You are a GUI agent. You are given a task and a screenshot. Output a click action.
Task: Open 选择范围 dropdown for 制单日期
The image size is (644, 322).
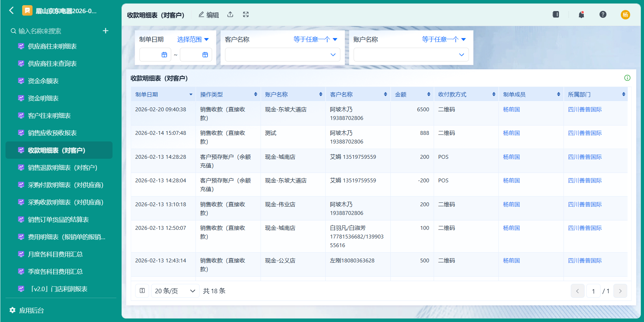click(x=193, y=40)
